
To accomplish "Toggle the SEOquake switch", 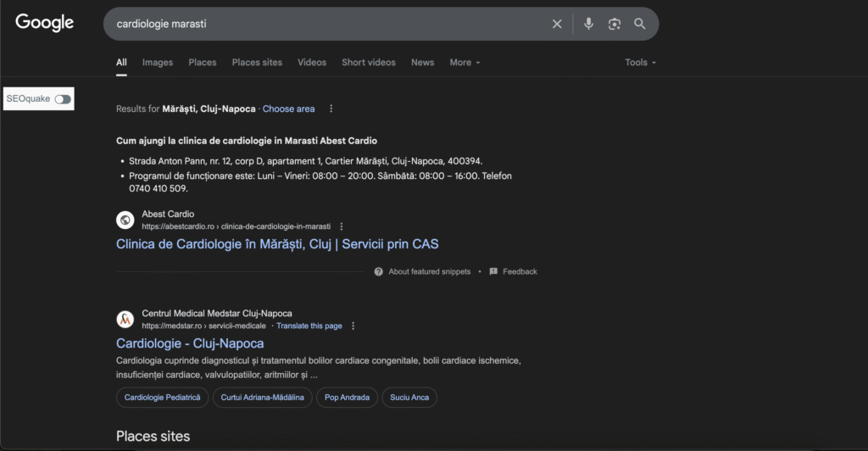I will coord(63,99).
